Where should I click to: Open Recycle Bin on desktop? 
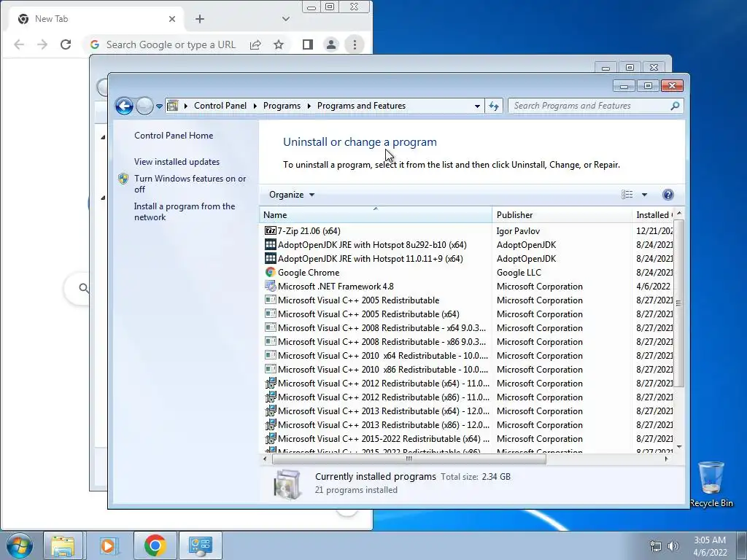(x=711, y=485)
